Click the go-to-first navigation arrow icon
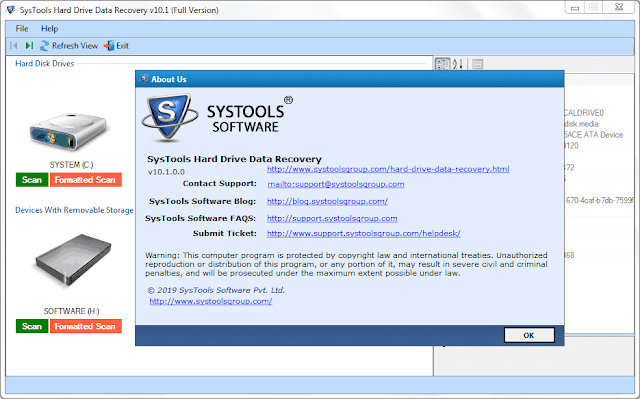The width and height of the screenshot is (640, 399). (13, 46)
